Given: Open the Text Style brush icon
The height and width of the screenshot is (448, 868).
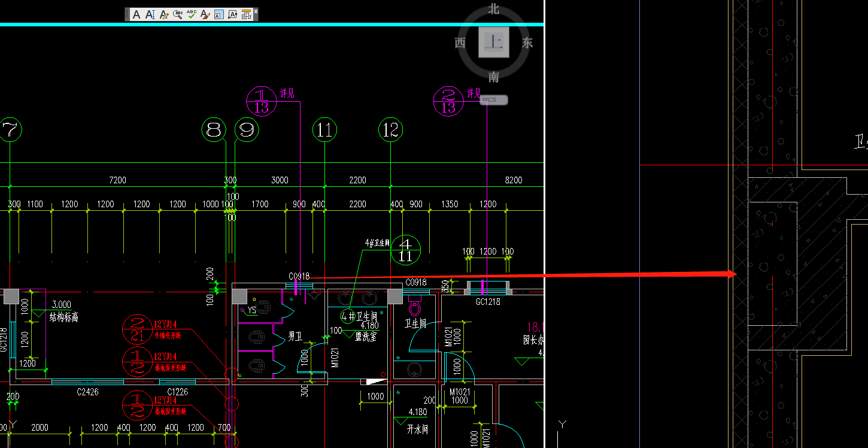Looking at the screenshot, I should (x=205, y=14).
